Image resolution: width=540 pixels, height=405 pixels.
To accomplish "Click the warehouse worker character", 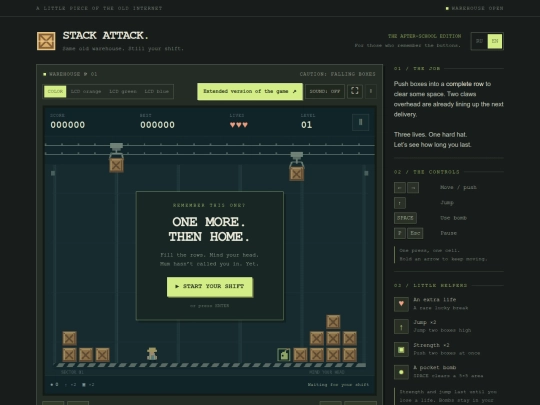I will click(152, 354).
